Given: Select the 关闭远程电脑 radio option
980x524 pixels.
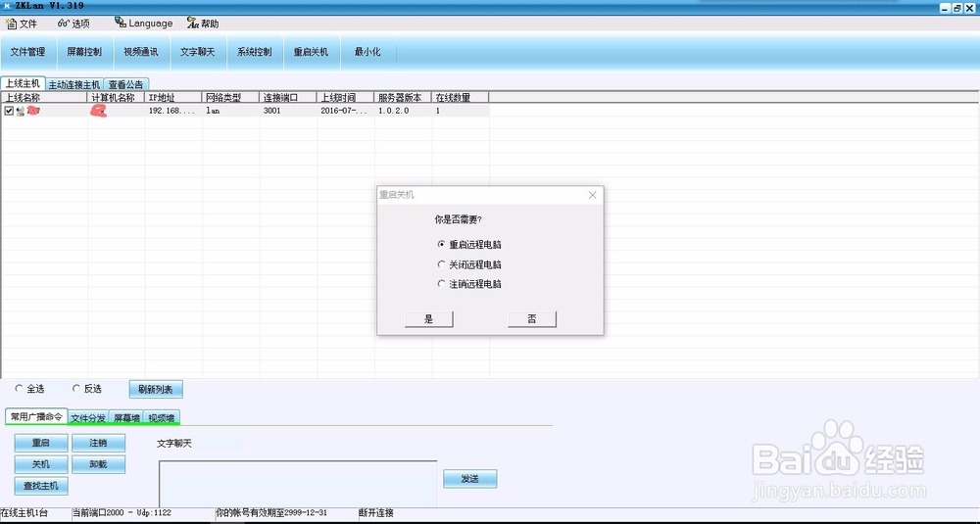Looking at the screenshot, I should 470,264.
